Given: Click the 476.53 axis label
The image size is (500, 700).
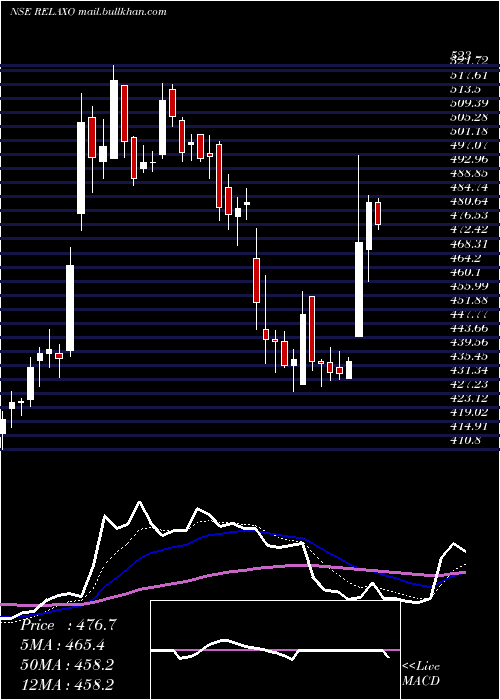Looking at the screenshot, I should tap(469, 216).
